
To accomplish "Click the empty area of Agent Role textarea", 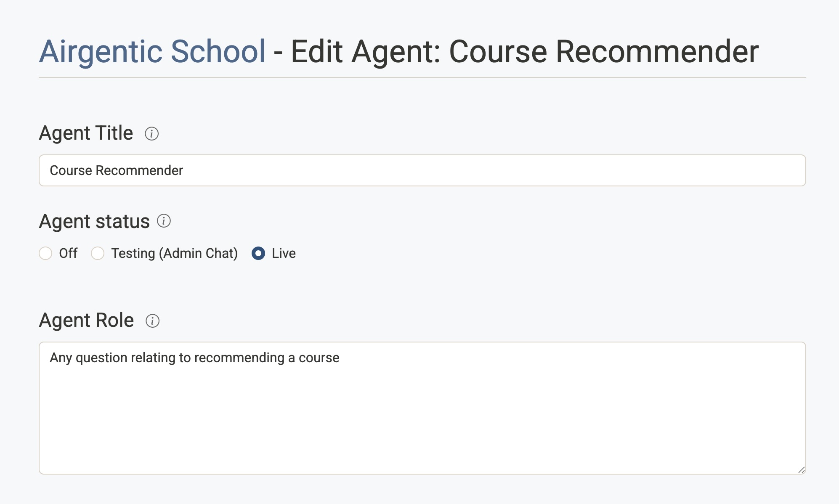I will [421, 421].
